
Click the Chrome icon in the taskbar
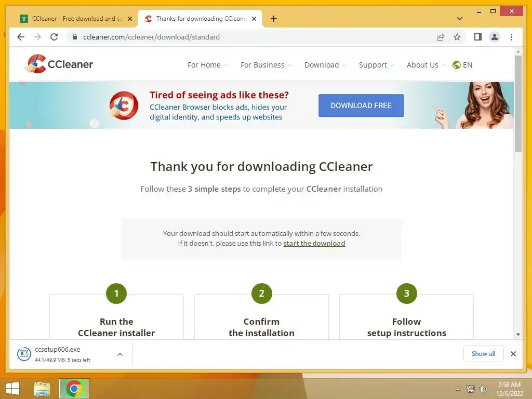74,389
